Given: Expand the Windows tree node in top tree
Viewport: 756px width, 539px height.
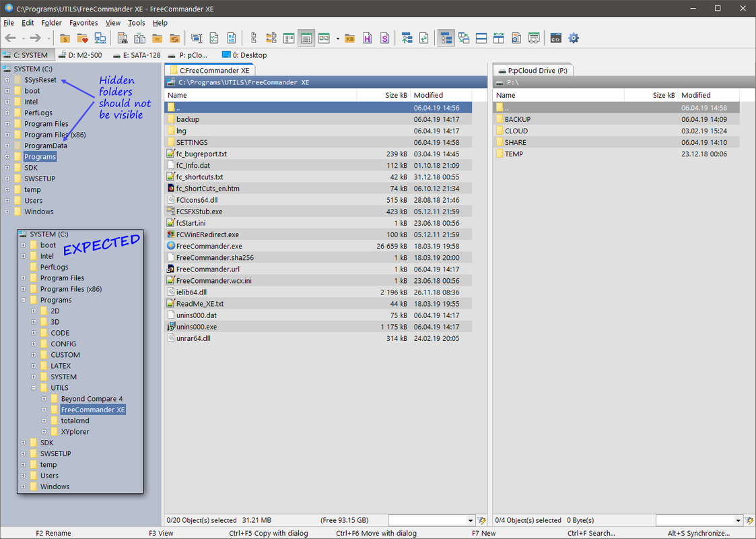Looking at the screenshot, I should pyautogui.click(x=7, y=212).
